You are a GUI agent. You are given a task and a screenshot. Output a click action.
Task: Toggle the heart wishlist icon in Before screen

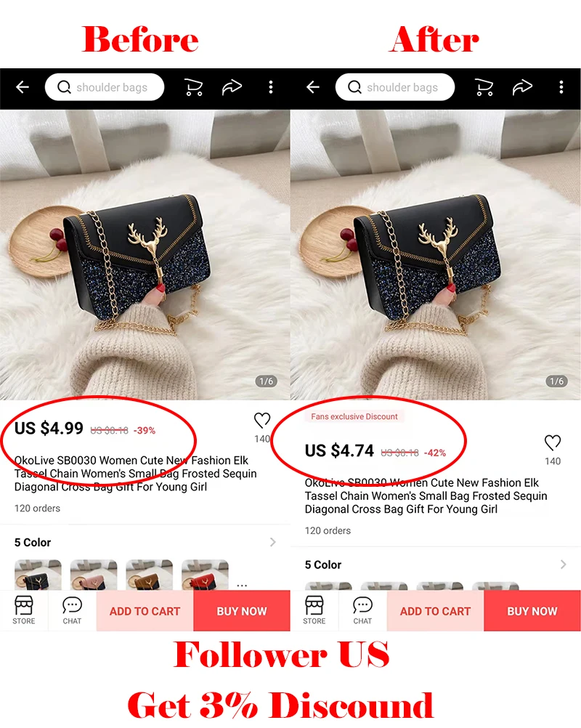[262, 420]
